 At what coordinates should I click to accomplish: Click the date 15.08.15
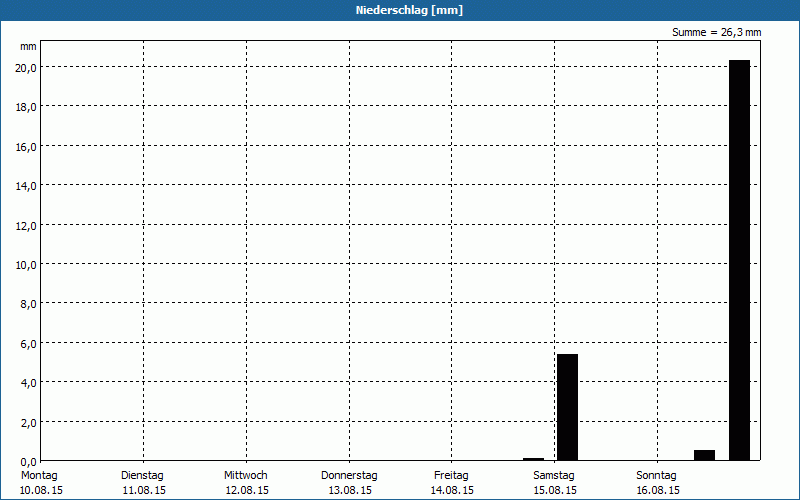(x=555, y=491)
